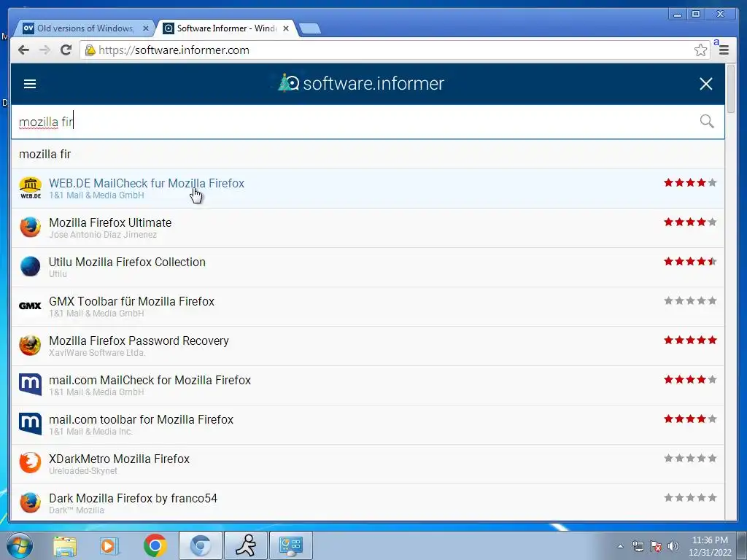747x560 pixels.
Task: Click the address bar URL
Action: click(x=174, y=50)
